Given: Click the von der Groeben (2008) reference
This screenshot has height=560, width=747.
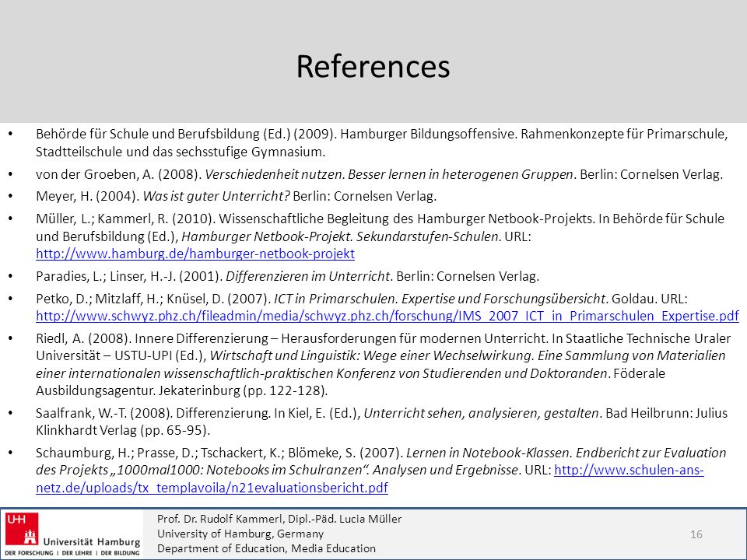Looking at the screenshot, I should [x=379, y=174].
